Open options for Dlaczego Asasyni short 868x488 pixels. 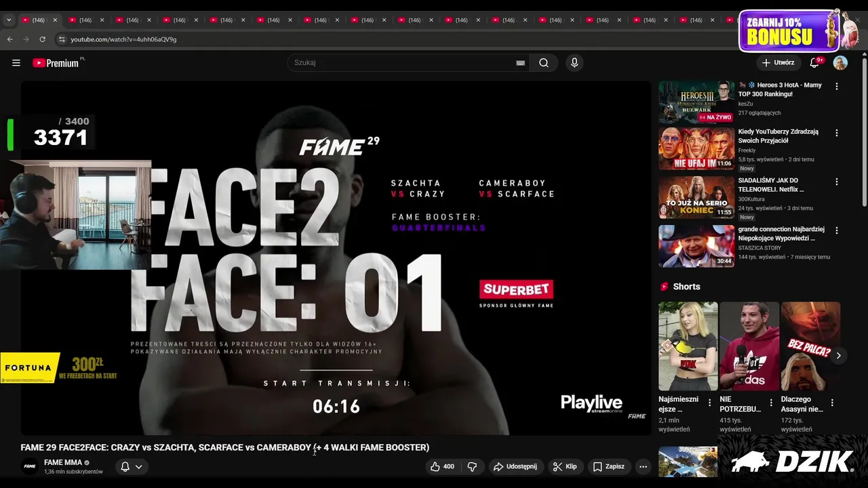(x=832, y=403)
